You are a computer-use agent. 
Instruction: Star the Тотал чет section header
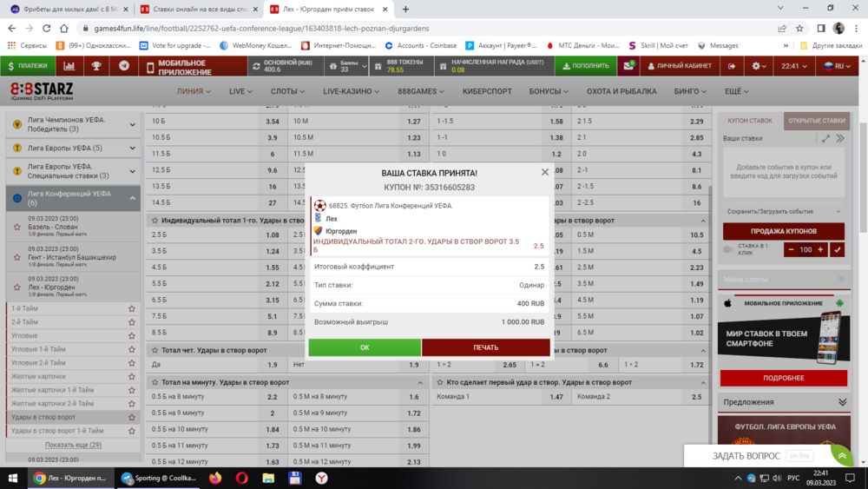(x=155, y=350)
